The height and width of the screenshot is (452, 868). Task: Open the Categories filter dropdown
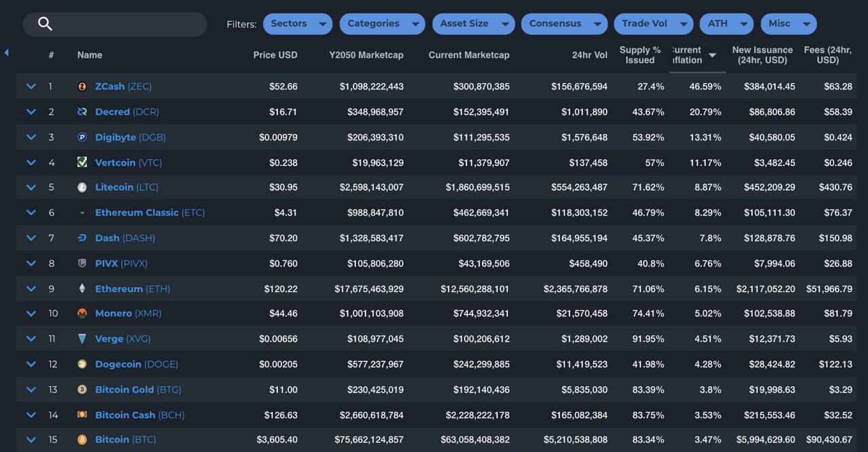382,24
